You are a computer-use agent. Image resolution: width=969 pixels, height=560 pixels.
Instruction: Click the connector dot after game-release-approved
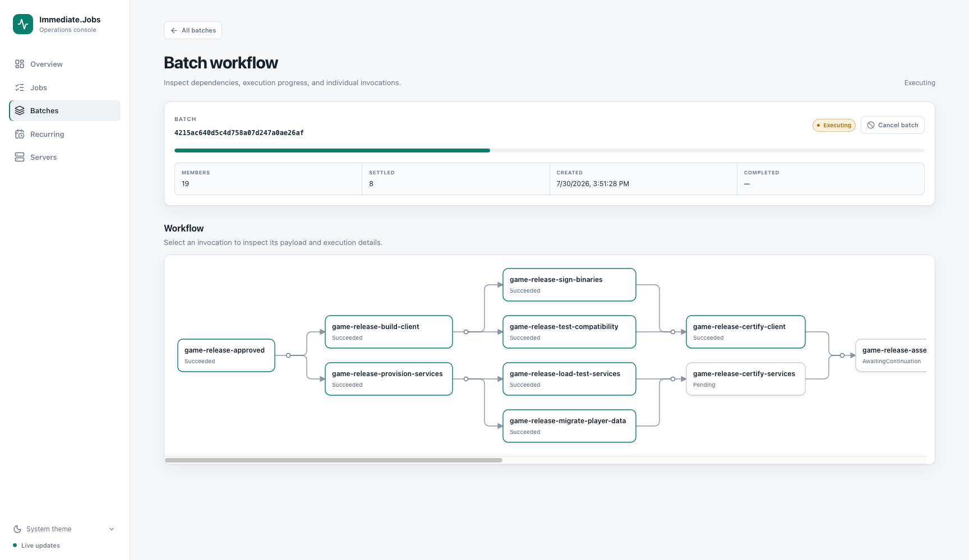(x=288, y=355)
